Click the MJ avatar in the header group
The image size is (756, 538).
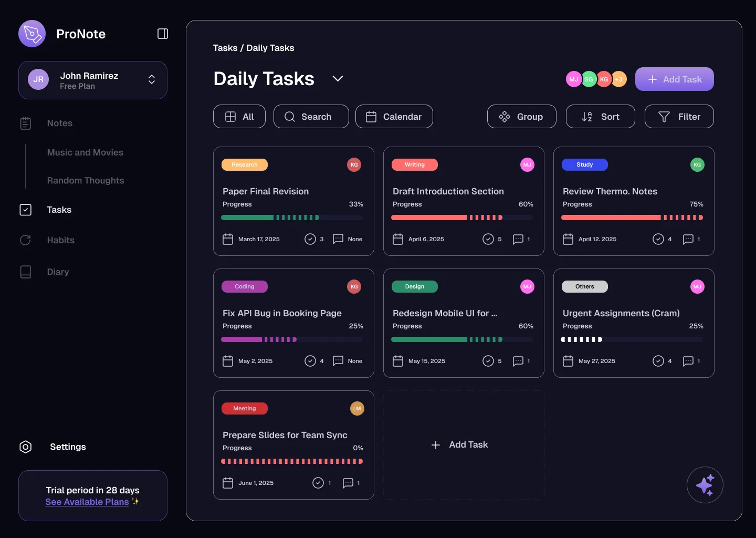pos(574,79)
